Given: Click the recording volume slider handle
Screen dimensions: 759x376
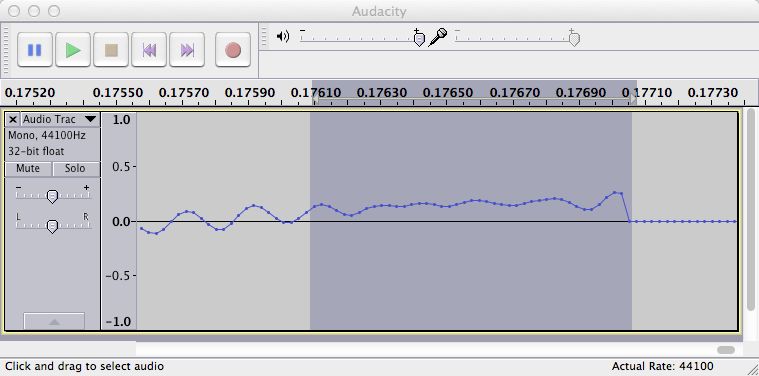Looking at the screenshot, I should click(574, 39).
